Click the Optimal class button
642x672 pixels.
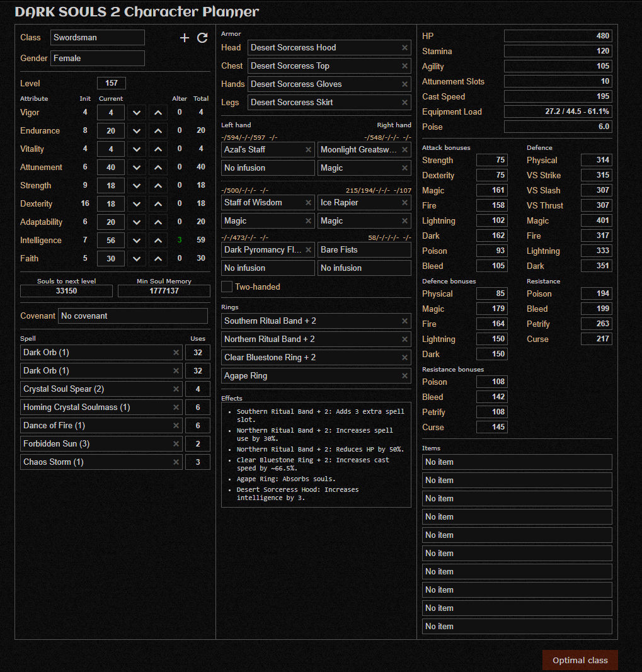pyautogui.click(x=580, y=660)
